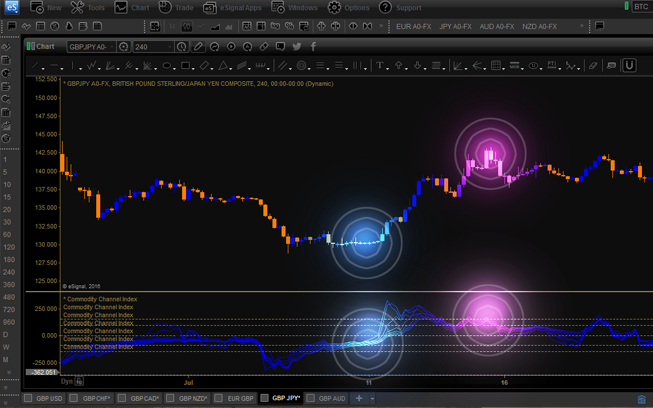This screenshot has height=408, width=653.
Task: Expand the page tabs dropdown arrow
Action: [x=372, y=399]
